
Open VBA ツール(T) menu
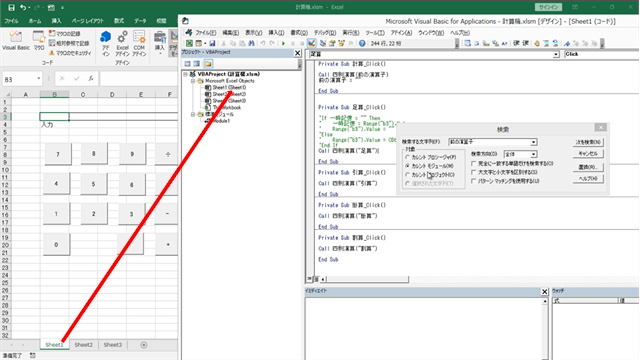(375, 33)
